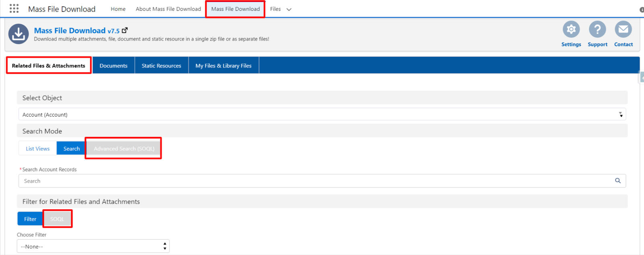Click the Search Mode section header
Viewport: 644px width, 255px height.
pos(322,131)
